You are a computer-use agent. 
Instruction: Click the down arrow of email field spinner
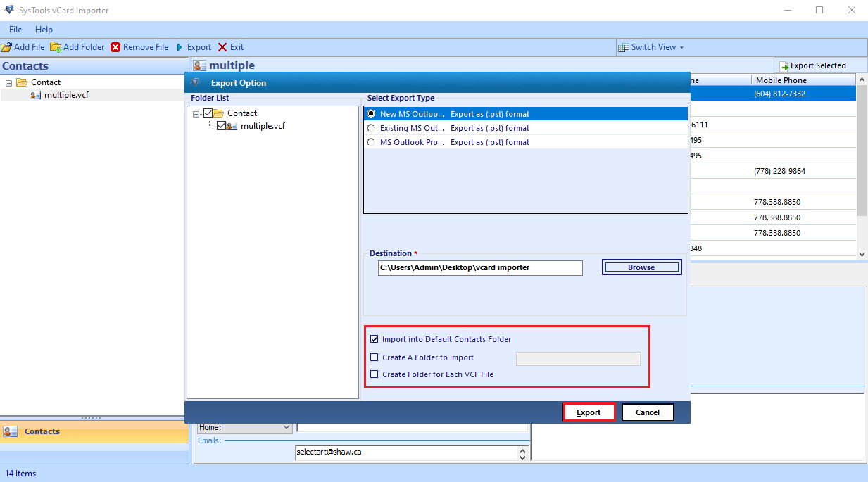pyautogui.click(x=522, y=457)
